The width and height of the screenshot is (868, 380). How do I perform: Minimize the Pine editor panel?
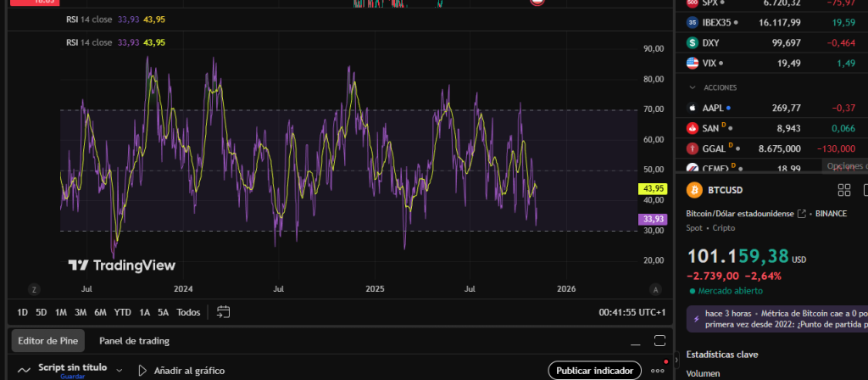click(x=634, y=341)
